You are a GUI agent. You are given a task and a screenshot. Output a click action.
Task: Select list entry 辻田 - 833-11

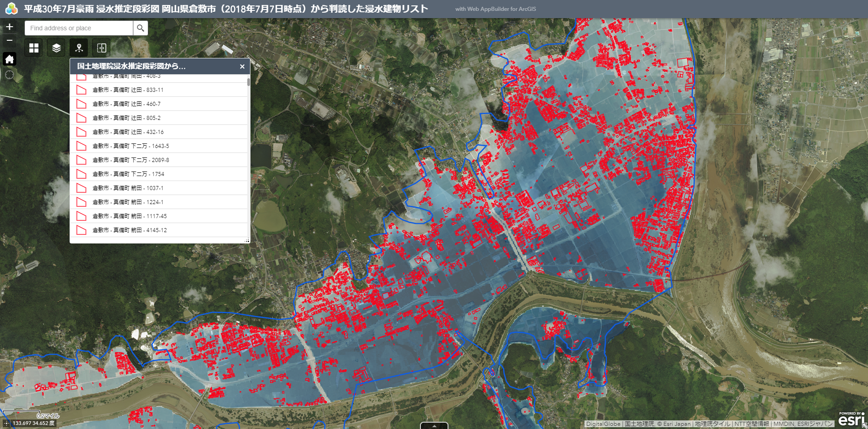(x=128, y=90)
